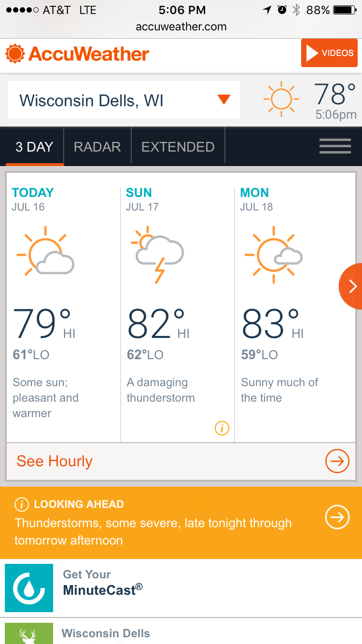
Task: Show next days with orange chevron
Action: (352, 286)
